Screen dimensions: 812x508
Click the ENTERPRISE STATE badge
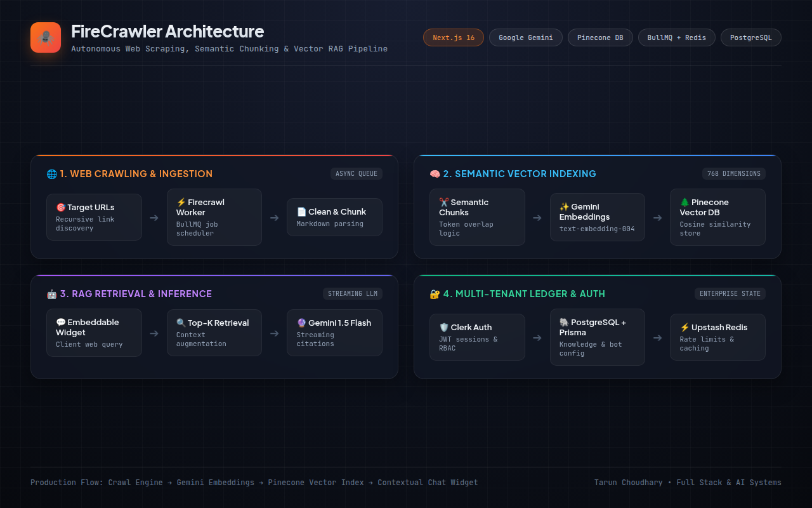tap(730, 294)
